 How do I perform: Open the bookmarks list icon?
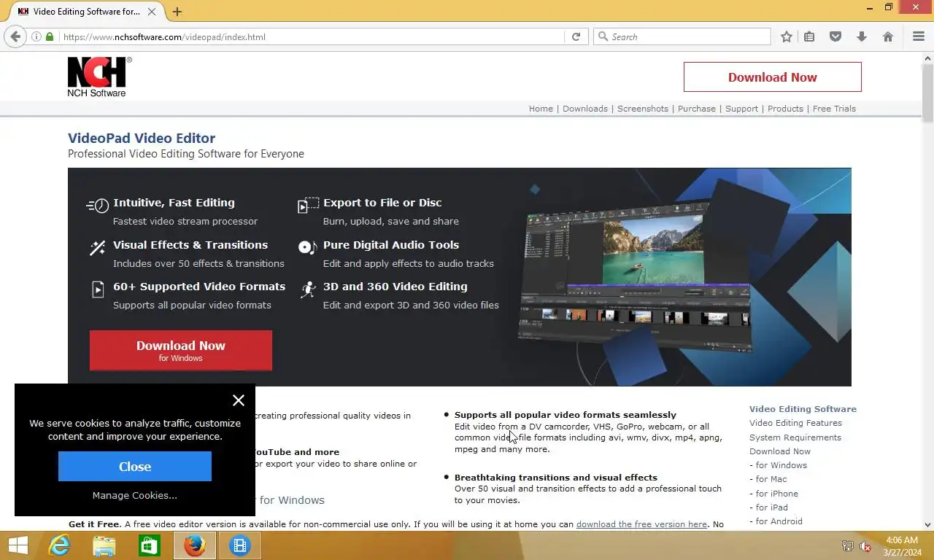[809, 36]
